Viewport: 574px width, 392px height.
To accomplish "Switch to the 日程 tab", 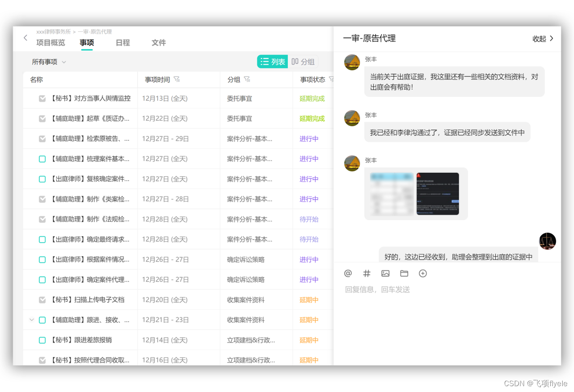I will [x=122, y=43].
